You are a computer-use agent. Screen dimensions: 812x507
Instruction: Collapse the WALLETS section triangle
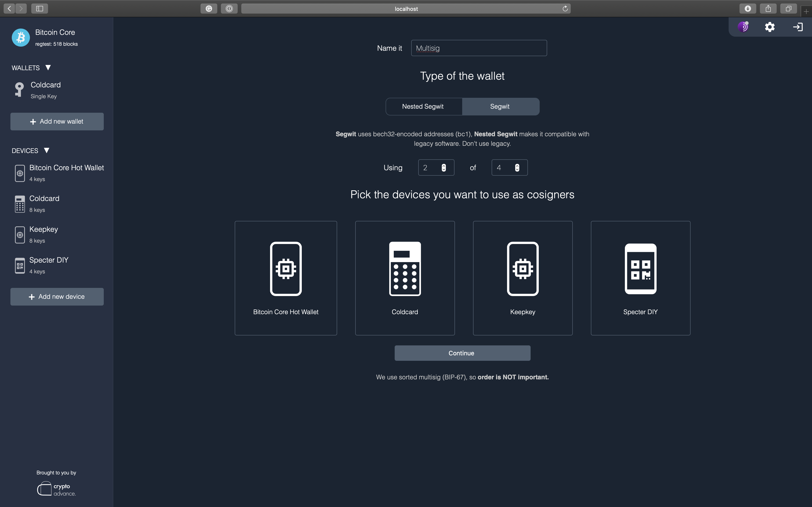pyautogui.click(x=48, y=68)
